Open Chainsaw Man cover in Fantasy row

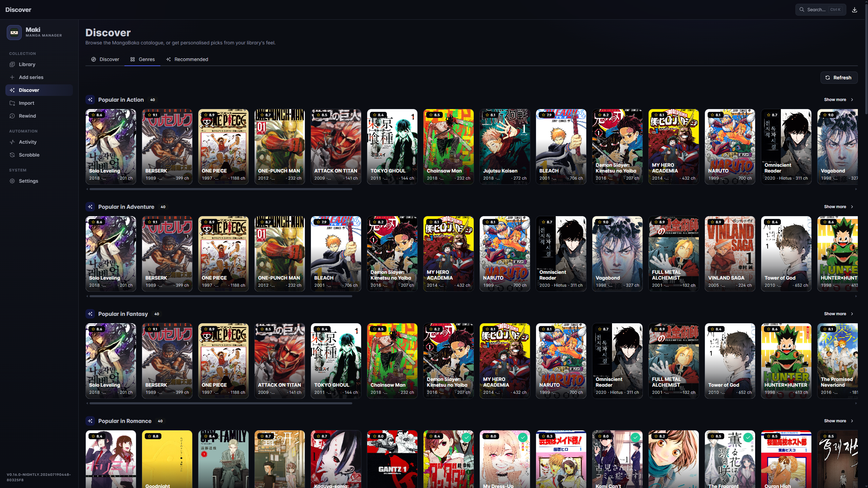click(392, 361)
